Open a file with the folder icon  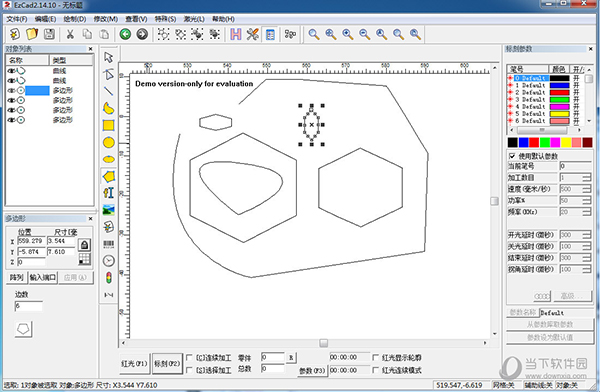tap(32, 34)
